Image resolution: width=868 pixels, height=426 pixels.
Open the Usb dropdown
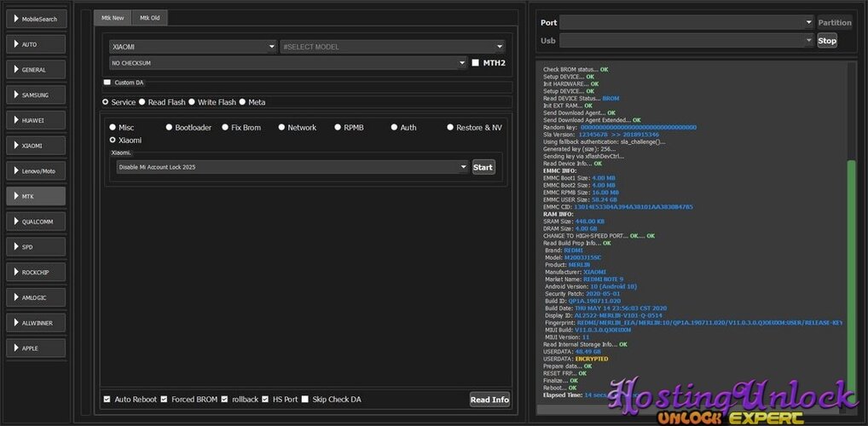tap(686, 40)
